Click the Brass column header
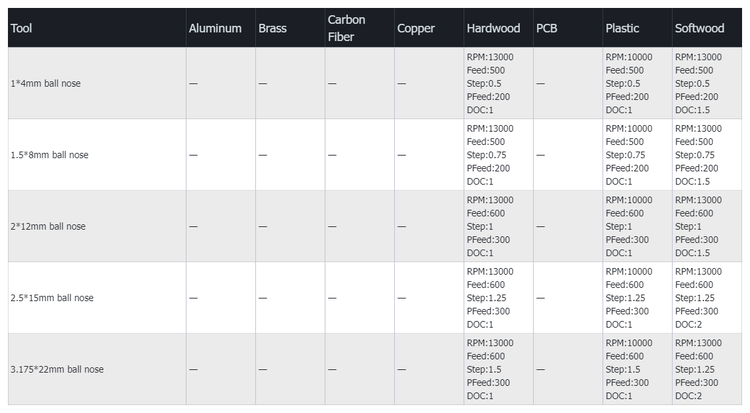 point(272,28)
